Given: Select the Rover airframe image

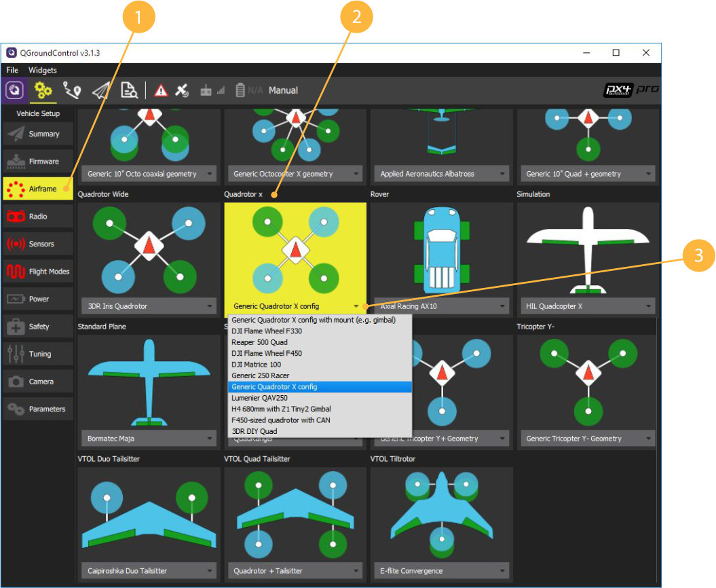Looking at the screenshot, I should coord(442,250).
